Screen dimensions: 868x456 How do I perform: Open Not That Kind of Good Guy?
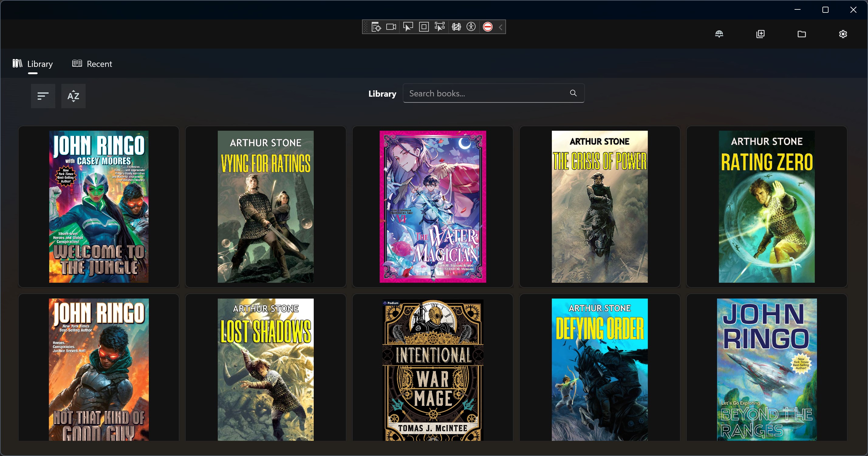click(x=99, y=370)
